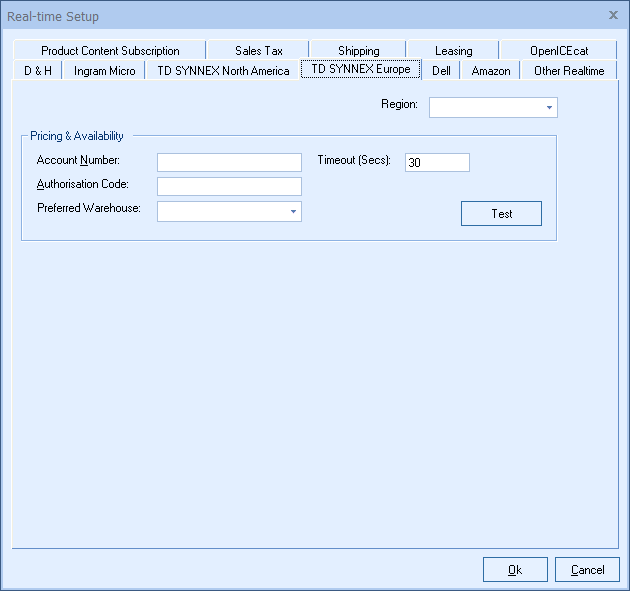
Task: Select the Leasing tab
Action: click(x=453, y=51)
